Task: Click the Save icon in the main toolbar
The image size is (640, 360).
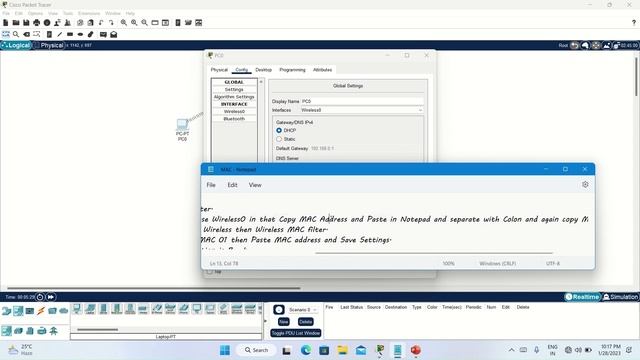Action: click(26, 23)
